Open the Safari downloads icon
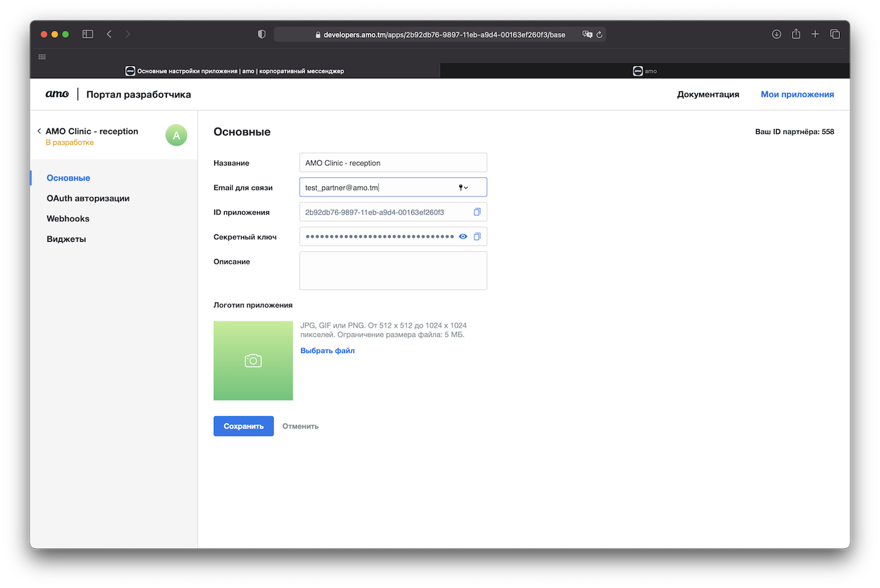Viewport: 880px width, 588px height. pos(776,34)
